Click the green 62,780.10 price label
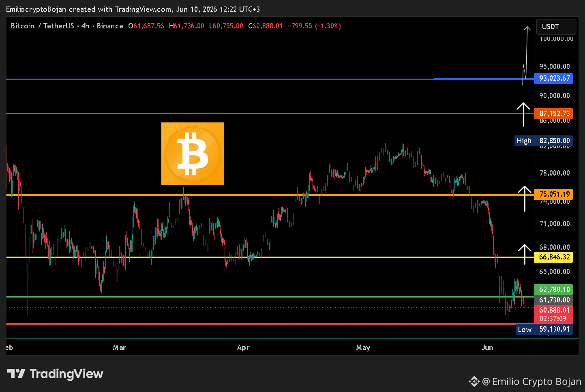Viewport: 585px width, 392px height. coord(554,289)
